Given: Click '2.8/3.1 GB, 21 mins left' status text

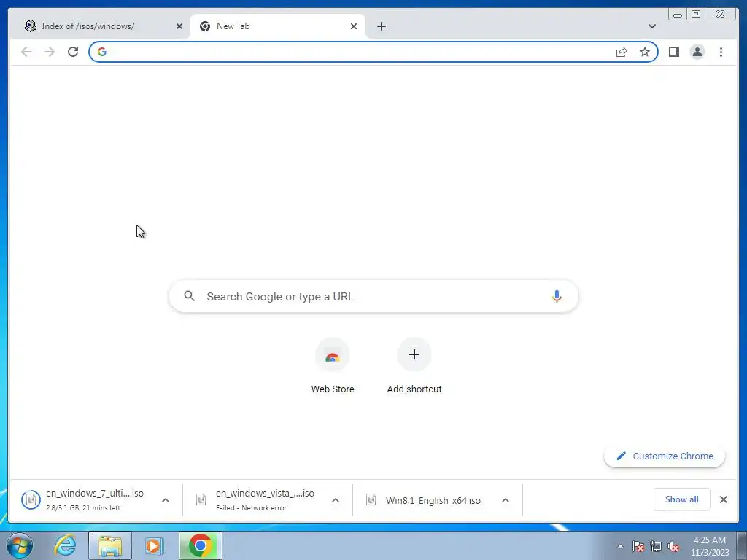Looking at the screenshot, I should [x=83, y=508].
